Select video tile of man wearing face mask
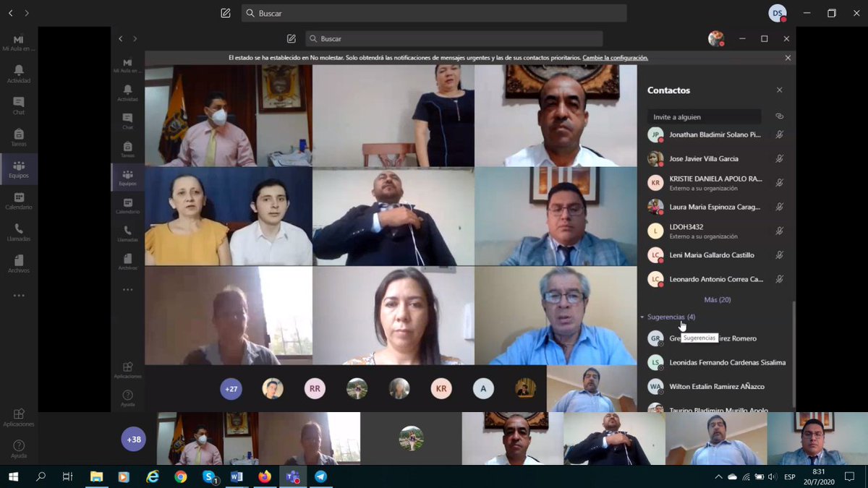Viewport: 868px width, 488px height. [x=229, y=116]
